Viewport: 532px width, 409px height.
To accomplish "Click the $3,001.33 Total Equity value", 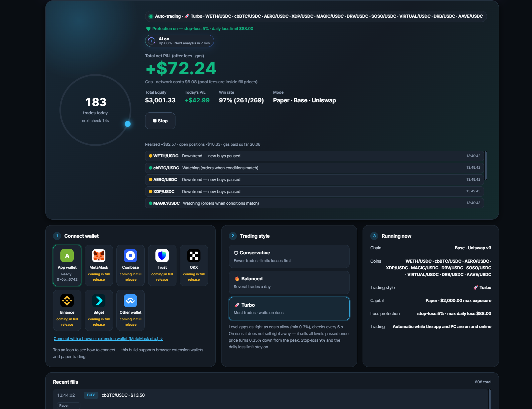I will (x=160, y=100).
